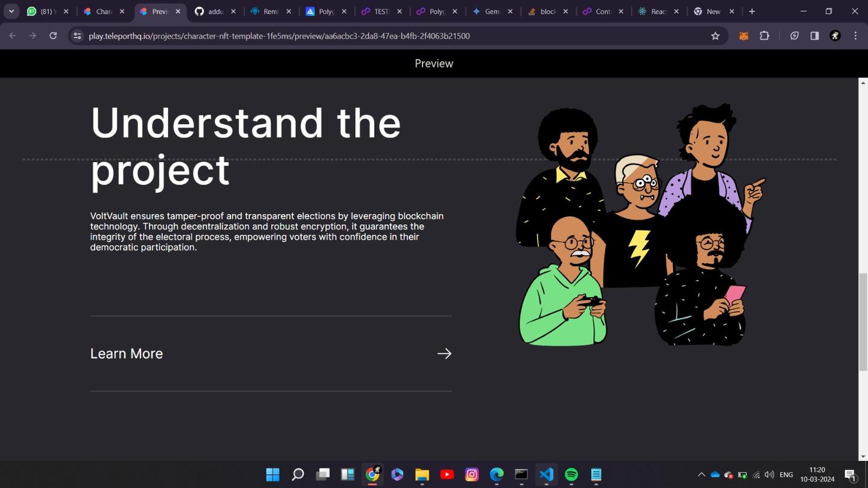View site information icon in address bar
Image resolution: width=868 pixels, height=488 pixels.
pos(77,36)
